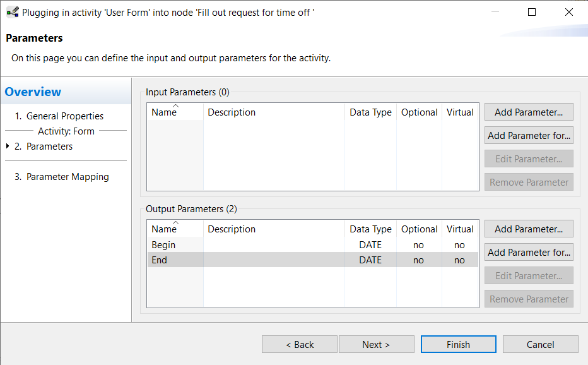Image resolution: width=588 pixels, height=365 pixels.
Task: Click the arrow marker beside Parameters step
Action: click(x=8, y=146)
